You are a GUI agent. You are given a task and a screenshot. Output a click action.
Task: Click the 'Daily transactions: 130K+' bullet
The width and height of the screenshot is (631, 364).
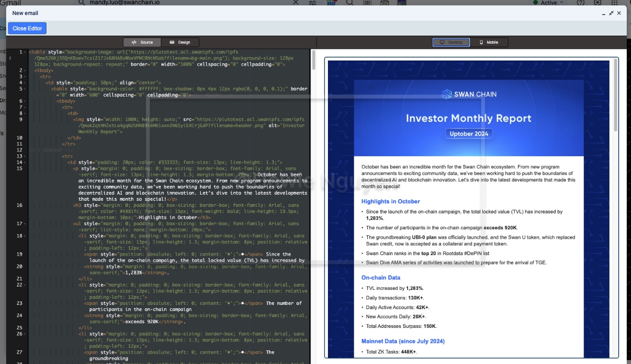click(x=395, y=298)
